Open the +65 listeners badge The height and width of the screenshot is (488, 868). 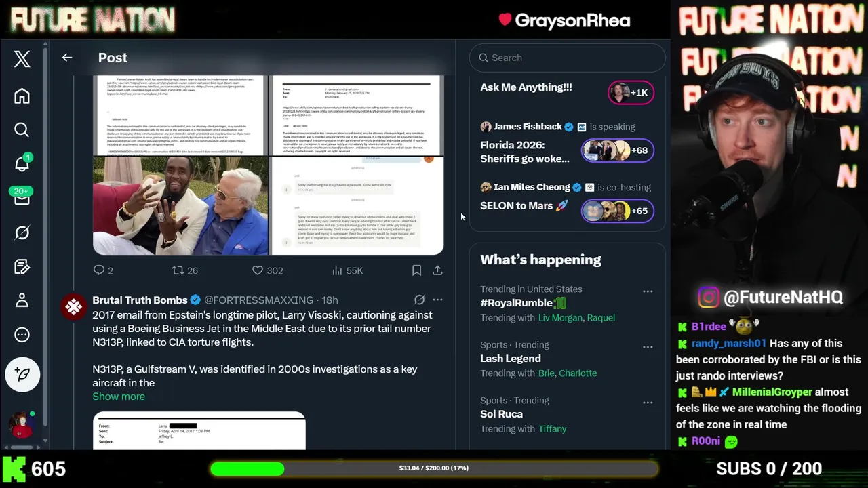617,211
